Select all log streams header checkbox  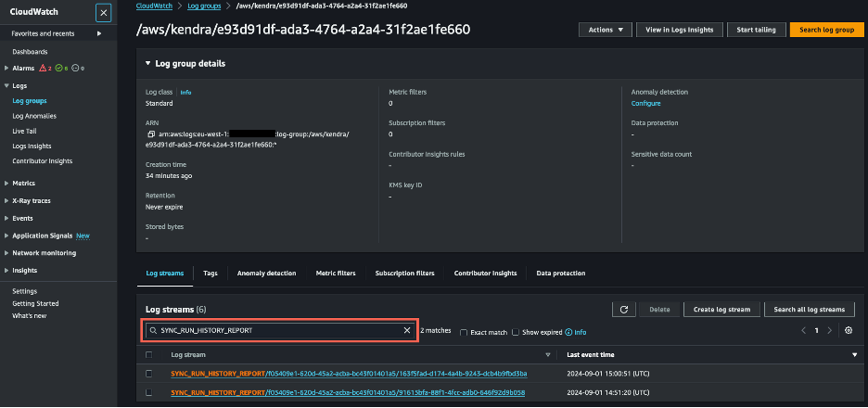pyautogui.click(x=148, y=355)
